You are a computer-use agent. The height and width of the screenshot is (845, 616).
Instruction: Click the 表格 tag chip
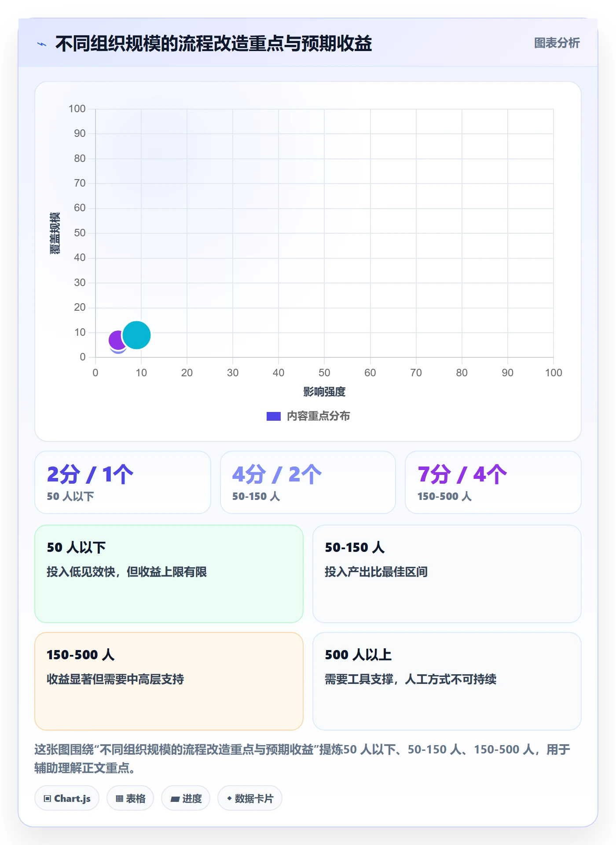coord(130,798)
